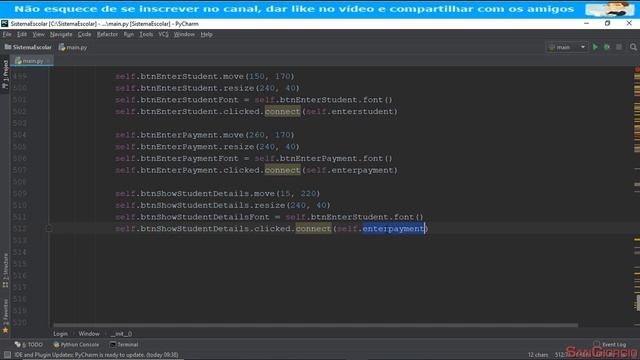Click connect on the btnEnterStudent line

pyautogui.click(x=282, y=111)
